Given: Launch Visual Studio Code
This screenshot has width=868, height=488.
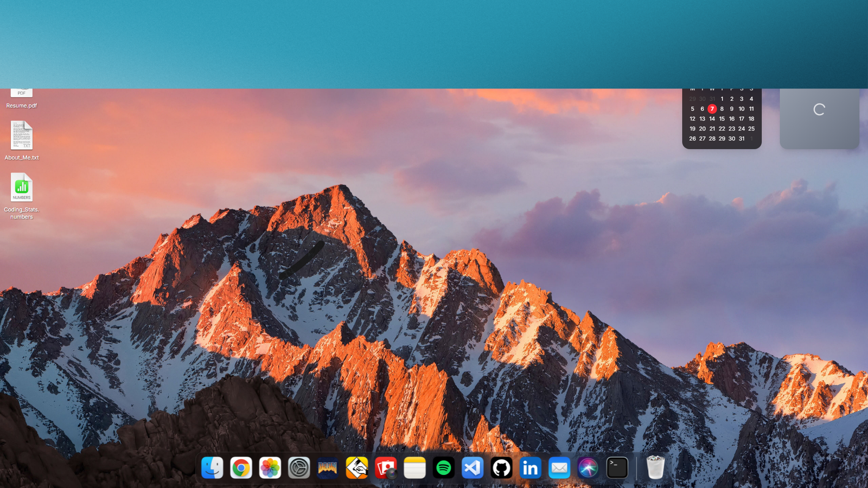Looking at the screenshot, I should pyautogui.click(x=473, y=467).
